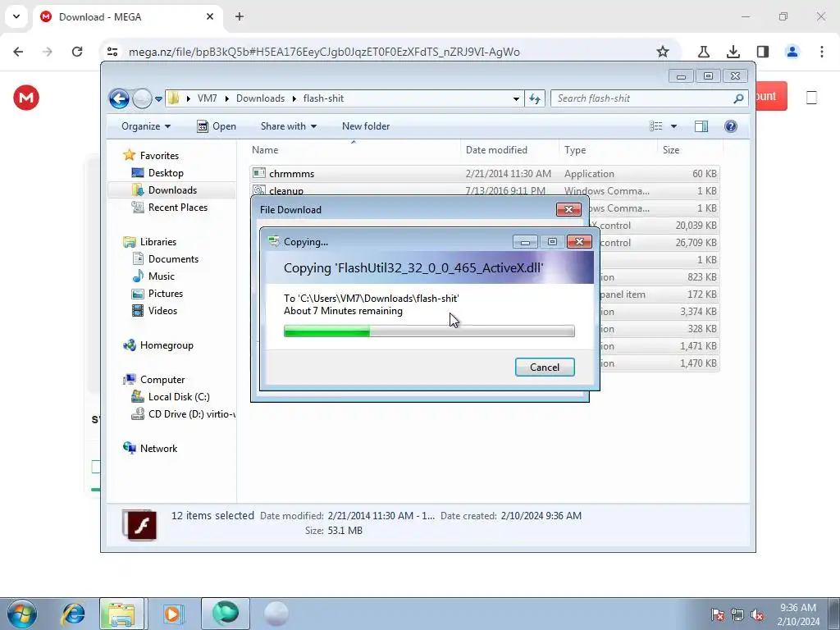Open the Pictures library
This screenshot has height=630, width=840.
pyautogui.click(x=166, y=294)
